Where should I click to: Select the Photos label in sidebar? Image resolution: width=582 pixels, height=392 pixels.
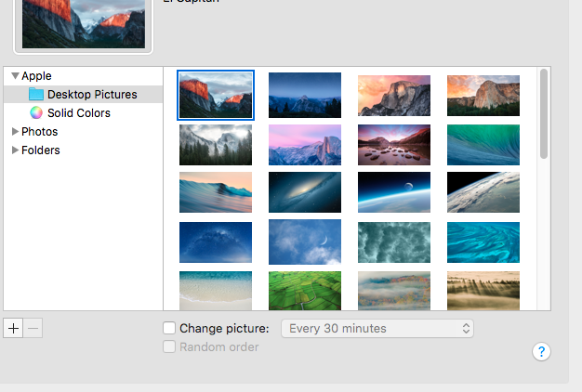tap(40, 132)
